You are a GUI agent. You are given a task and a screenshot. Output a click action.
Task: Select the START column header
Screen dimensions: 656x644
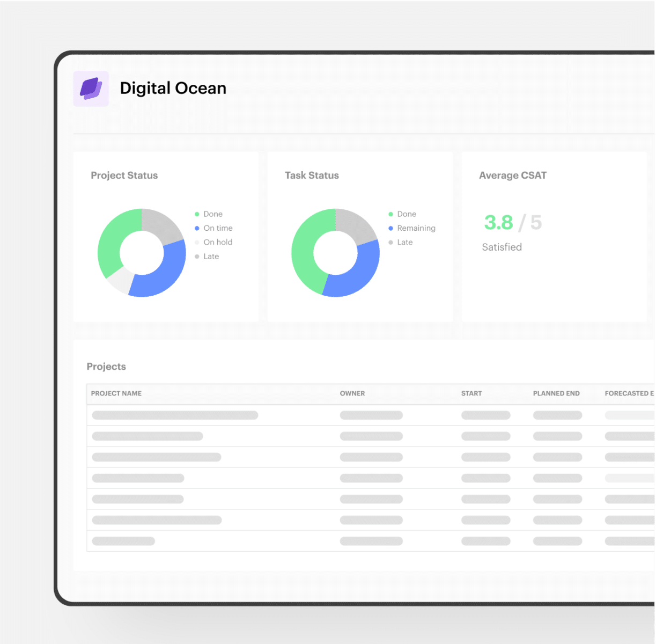471,393
